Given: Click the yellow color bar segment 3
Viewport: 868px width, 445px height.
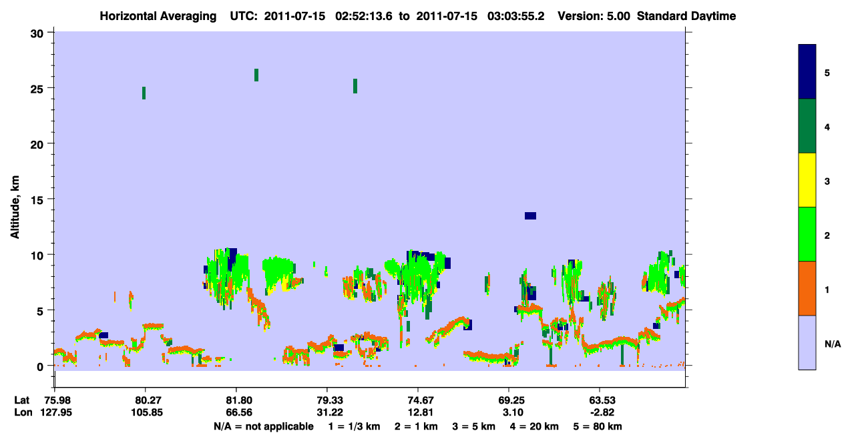Looking at the screenshot, I should coord(807,180).
